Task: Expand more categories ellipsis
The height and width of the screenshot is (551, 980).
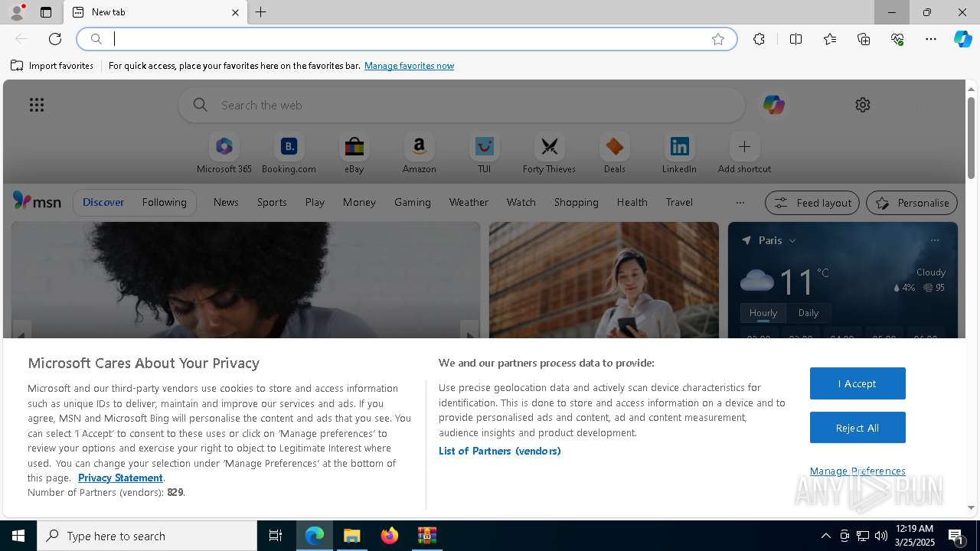Action: pyautogui.click(x=740, y=203)
